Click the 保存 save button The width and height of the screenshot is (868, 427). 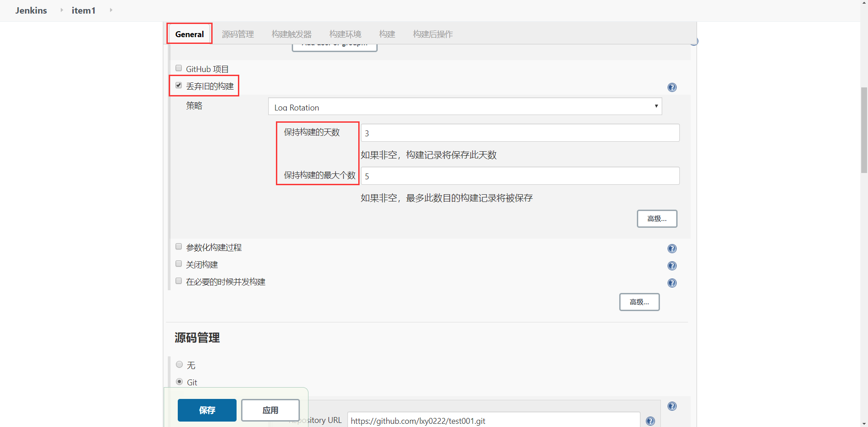[x=207, y=410]
